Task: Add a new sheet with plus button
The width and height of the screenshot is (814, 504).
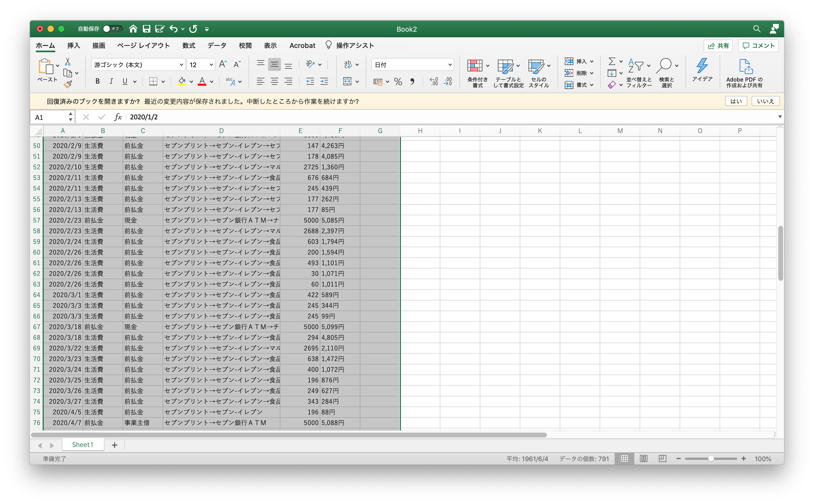Action: click(114, 445)
